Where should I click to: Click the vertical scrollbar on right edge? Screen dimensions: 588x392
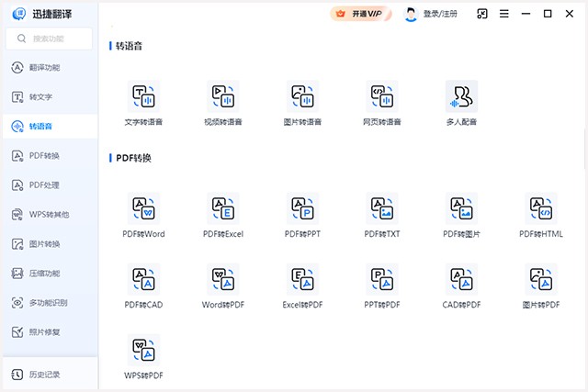tap(586, 149)
